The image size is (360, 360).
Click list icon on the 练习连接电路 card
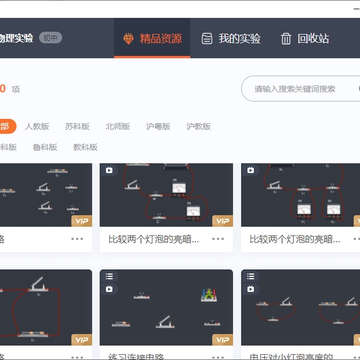click(x=109, y=276)
